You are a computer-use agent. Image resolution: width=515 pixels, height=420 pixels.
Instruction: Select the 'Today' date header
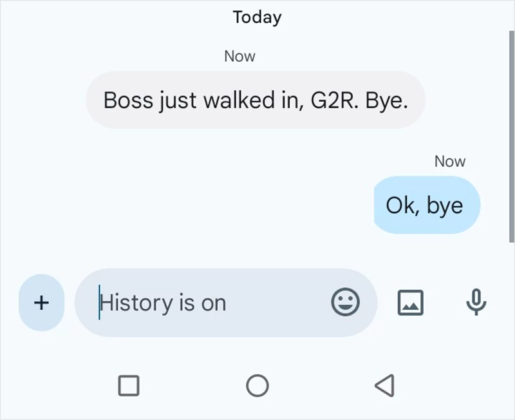tap(256, 17)
